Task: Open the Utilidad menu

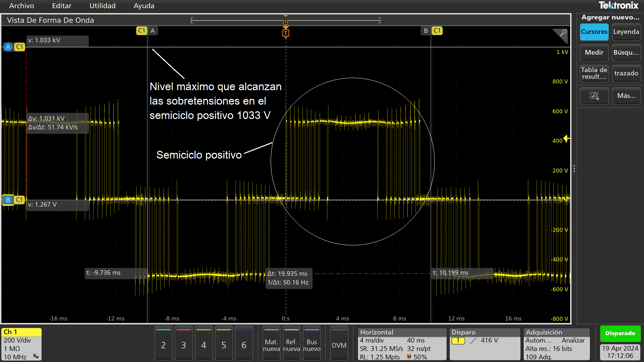Action: click(x=102, y=6)
